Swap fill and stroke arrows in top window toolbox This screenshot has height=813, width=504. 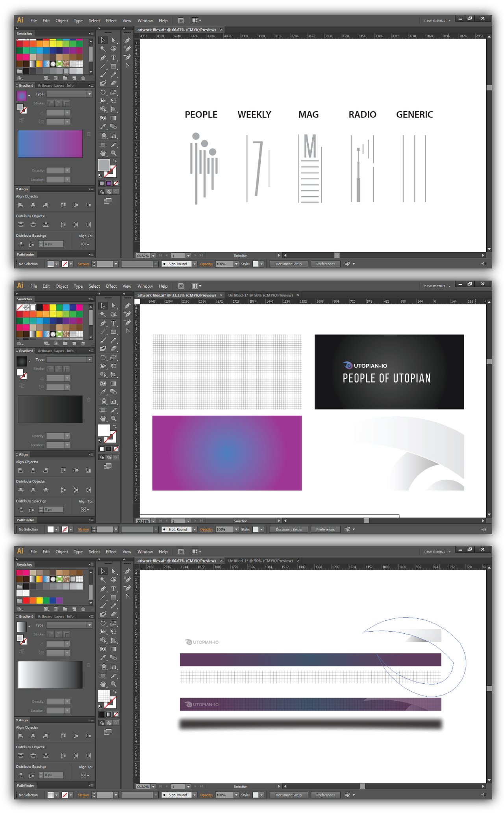click(115, 161)
